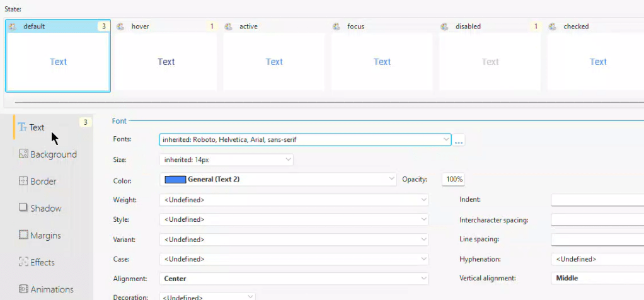Viewport: 644px width, 300px height.
Task: Click the font browse ellipsis button
Action: click(x=459, y=140)
